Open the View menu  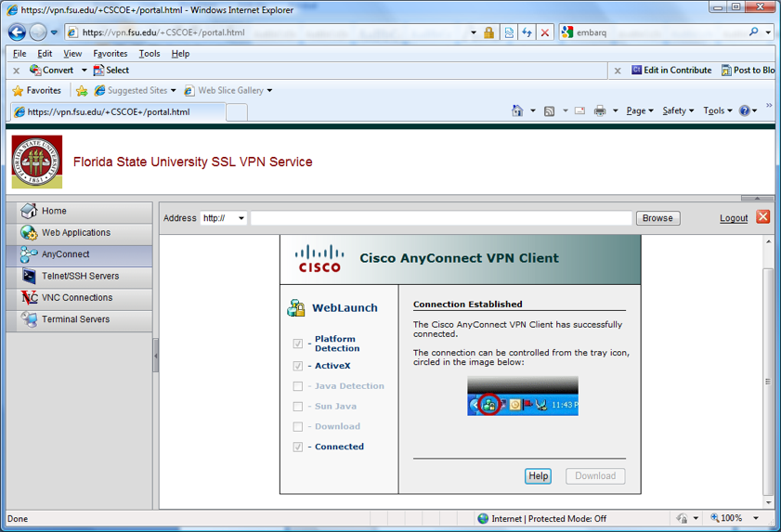point(72,53)
